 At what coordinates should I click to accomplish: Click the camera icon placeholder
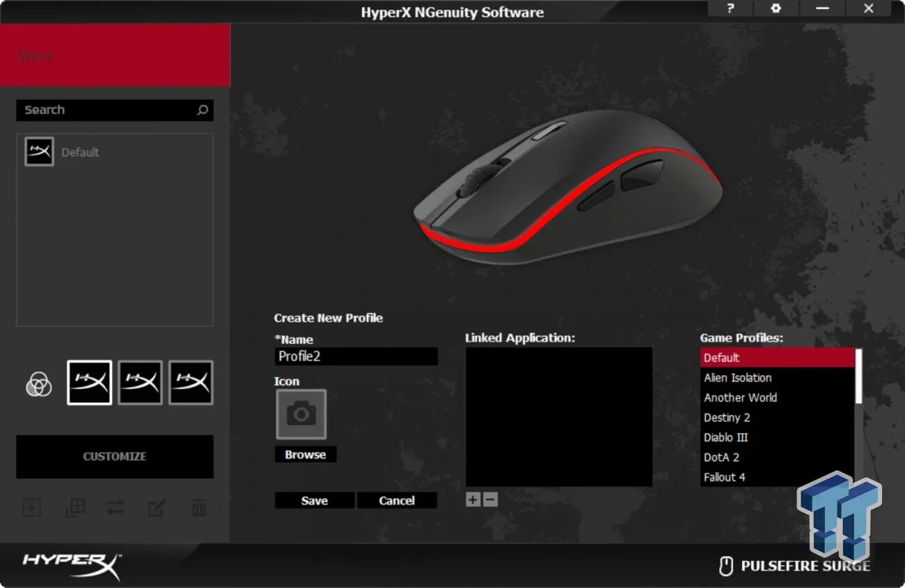coord(301,414)
